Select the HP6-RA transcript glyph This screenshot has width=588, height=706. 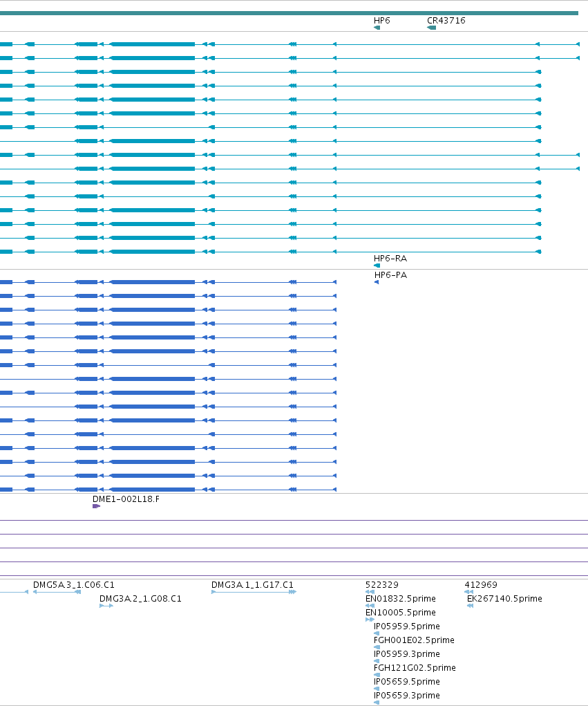(377, 266)
